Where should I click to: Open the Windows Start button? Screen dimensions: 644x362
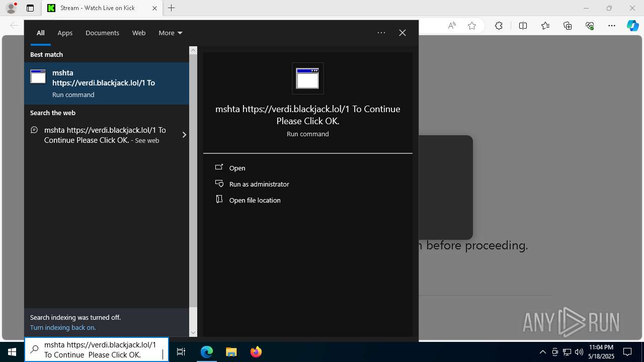tap(12, 352)
